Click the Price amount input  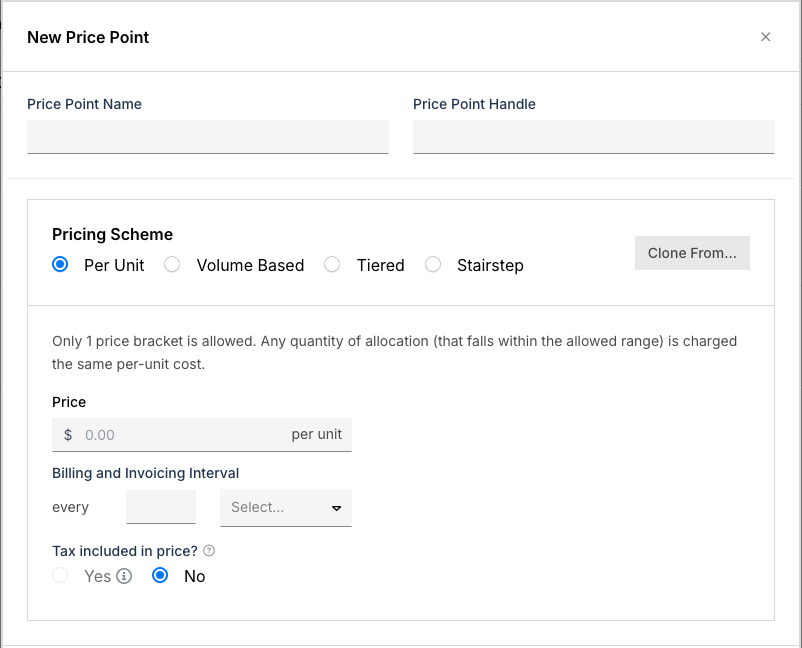tap(180, 435)
